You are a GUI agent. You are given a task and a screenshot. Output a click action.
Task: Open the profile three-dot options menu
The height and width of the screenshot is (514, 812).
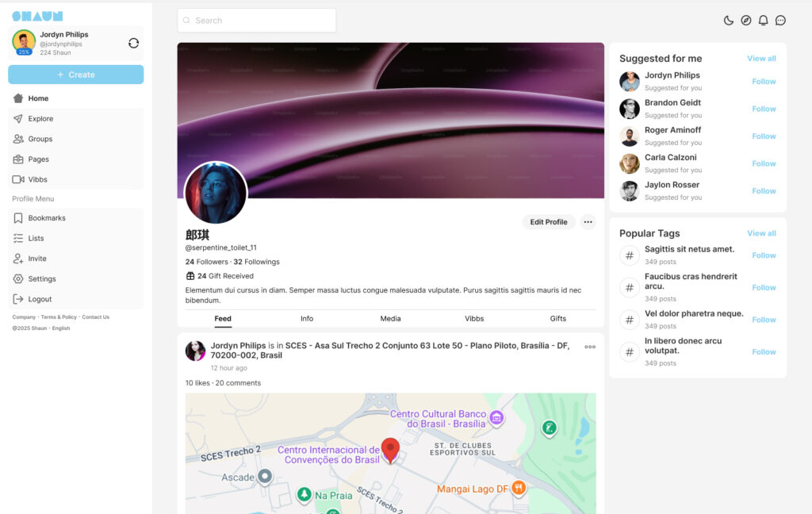pos(588,222)
